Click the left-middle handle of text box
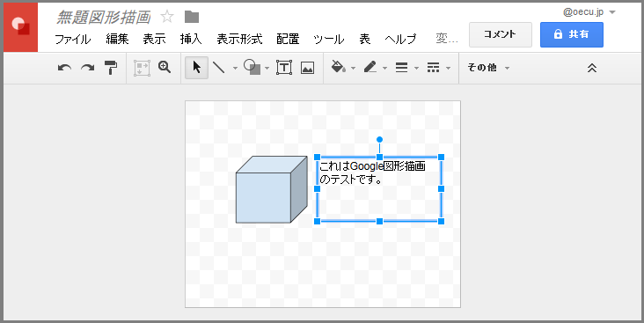644x323 pixels. [317, 189]
